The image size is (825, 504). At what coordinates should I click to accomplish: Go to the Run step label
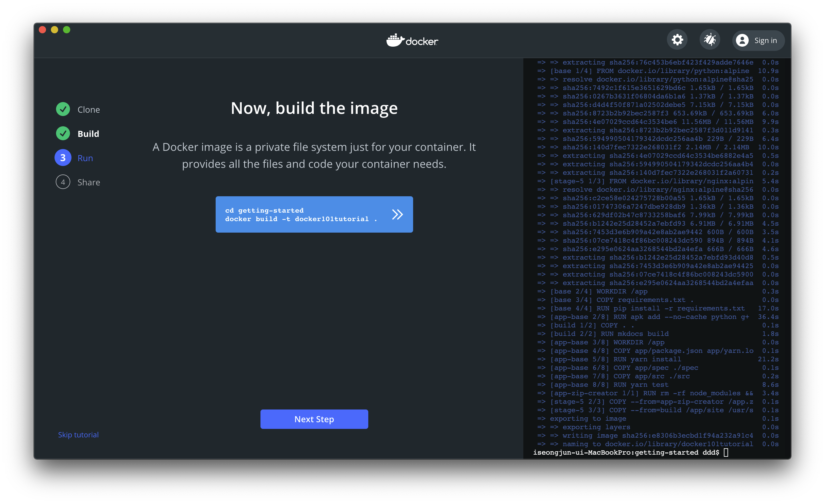coord(85,158)
